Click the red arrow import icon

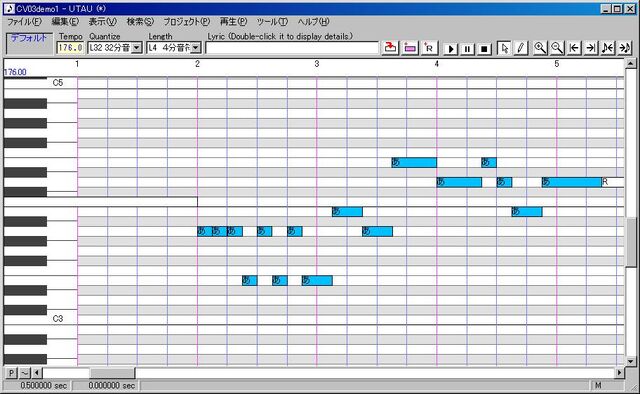point(390,48)
